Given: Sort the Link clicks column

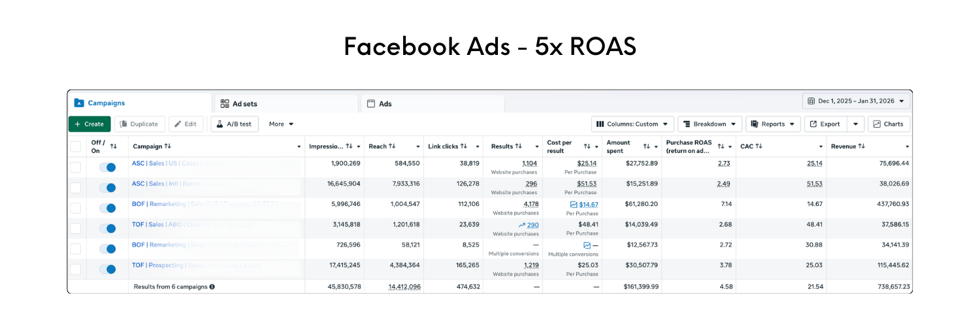Looking at the screenshot, I should point(464,146).
